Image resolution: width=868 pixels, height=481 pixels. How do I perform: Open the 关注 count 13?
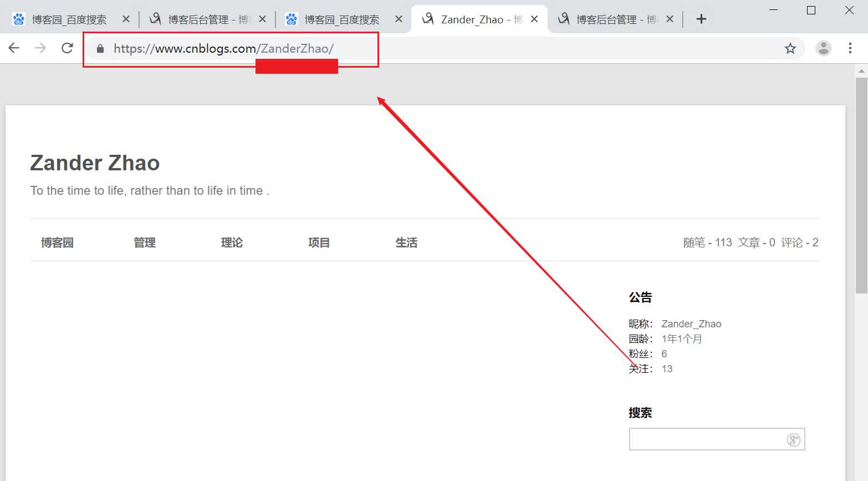coord(667,369)
